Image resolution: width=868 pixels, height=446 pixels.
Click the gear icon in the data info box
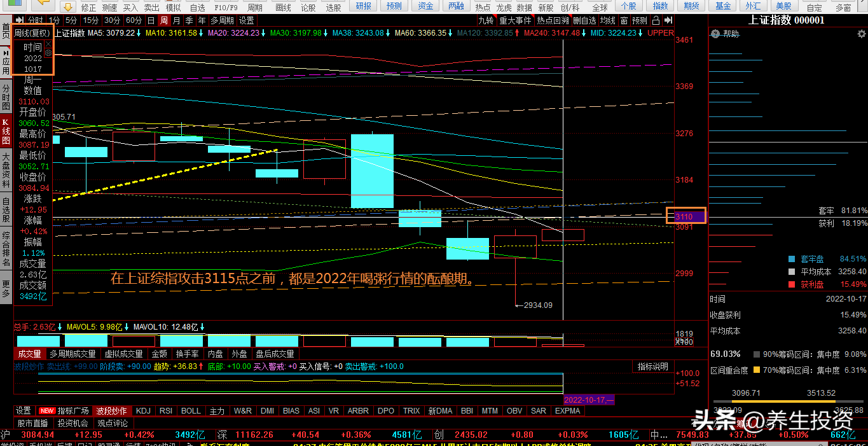coord(48,53)
